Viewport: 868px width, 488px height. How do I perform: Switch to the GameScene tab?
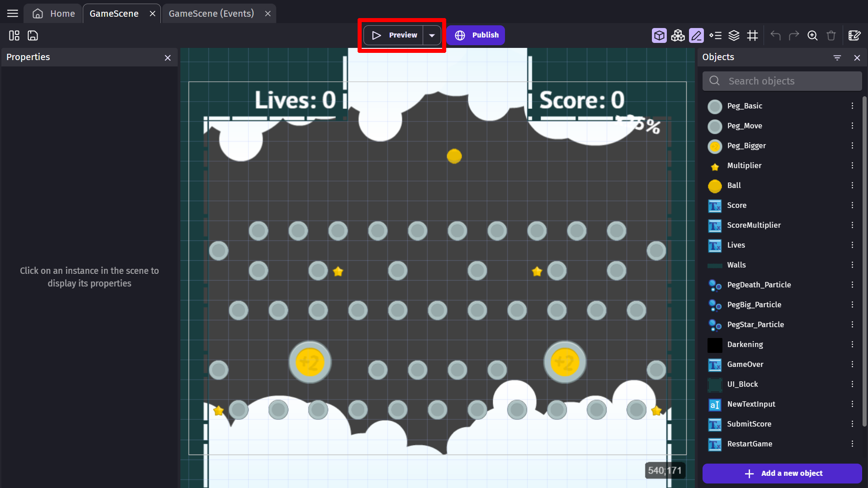click(x=114, y=13)
